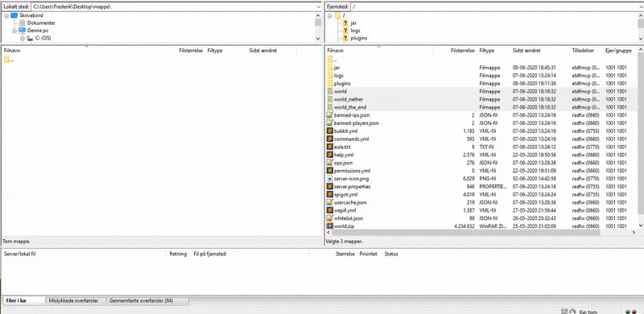This screenshot has width=644, height=314.
Task: Click the permissions.yml file icon
Action: click(329, 171)
